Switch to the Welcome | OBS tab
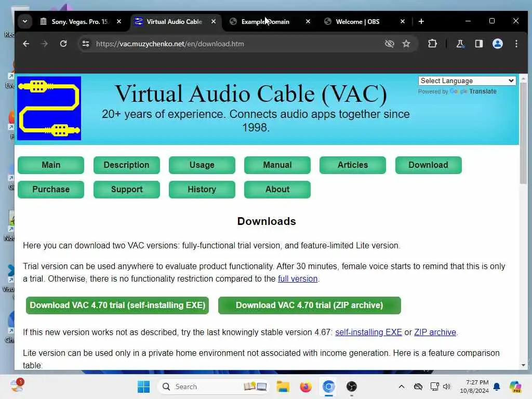532x399 pixels. pyautogui.click(x=357, y=22)
